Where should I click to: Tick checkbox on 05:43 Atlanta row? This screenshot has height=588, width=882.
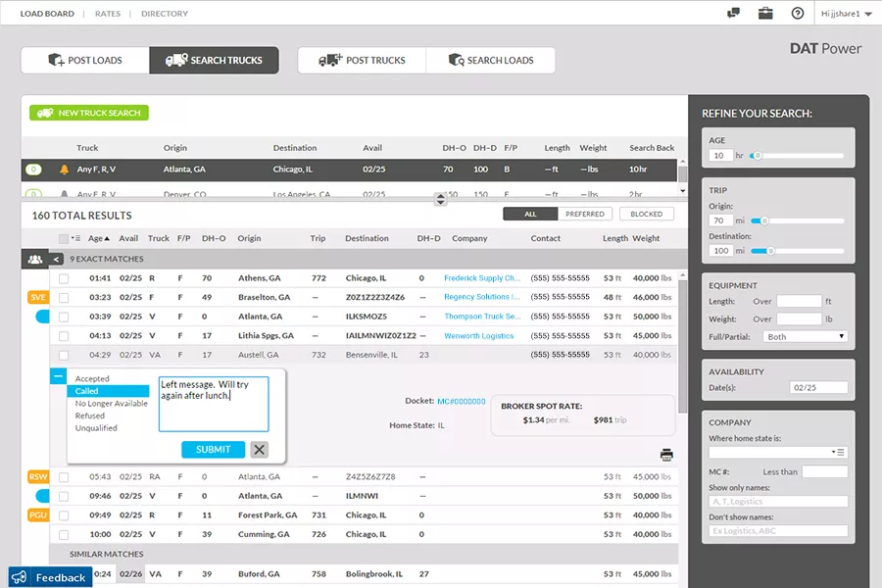coord(64,477)
